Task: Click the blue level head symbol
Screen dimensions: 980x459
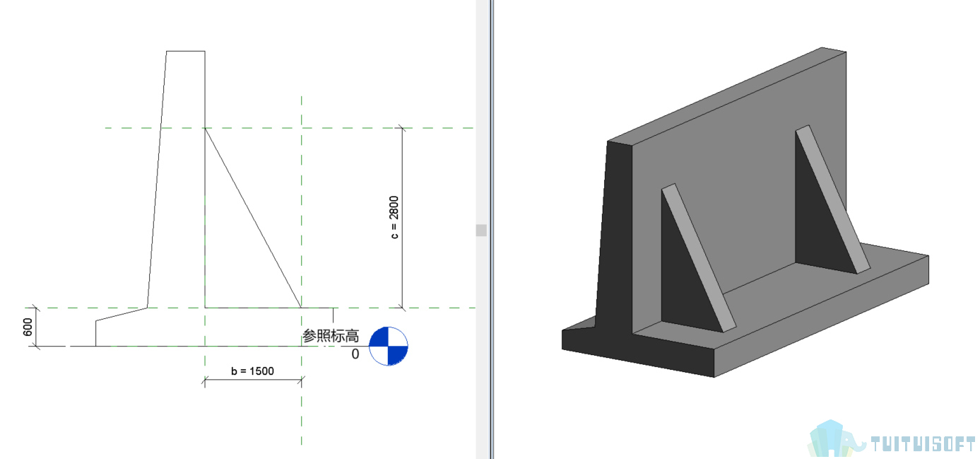Action: click(x=389, y=346)
